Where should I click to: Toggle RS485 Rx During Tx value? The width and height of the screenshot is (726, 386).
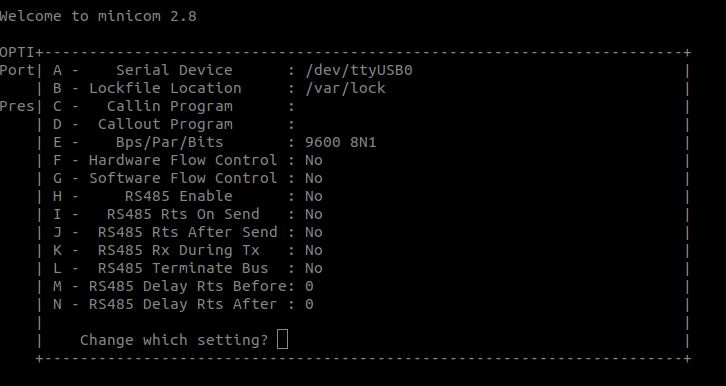[313, 251]
